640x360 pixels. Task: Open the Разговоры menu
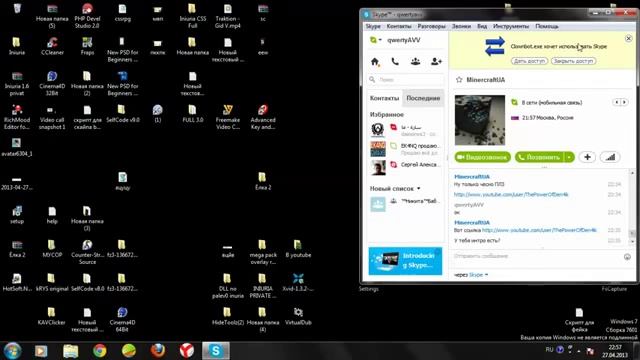click(431, 26)
